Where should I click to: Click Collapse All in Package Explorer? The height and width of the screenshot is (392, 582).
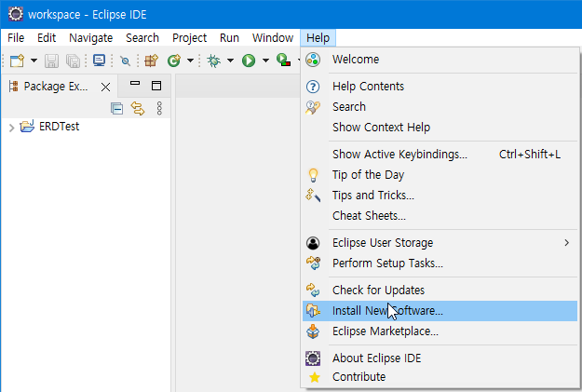(116, 109)
